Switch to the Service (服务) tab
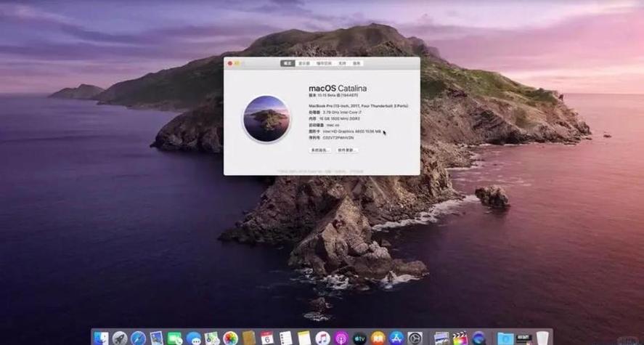The height and width of the screenshot is (345, 644). tap(356, 63)
